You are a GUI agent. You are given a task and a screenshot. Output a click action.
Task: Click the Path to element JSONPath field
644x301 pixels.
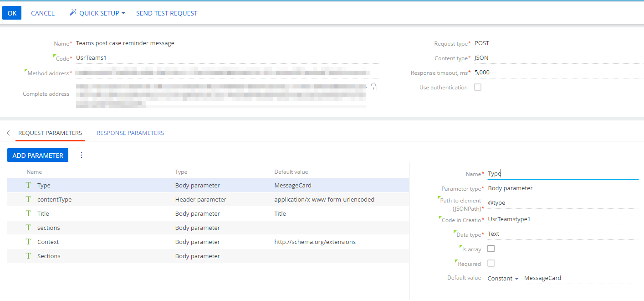pyautogui.click(x=562, y=202)
